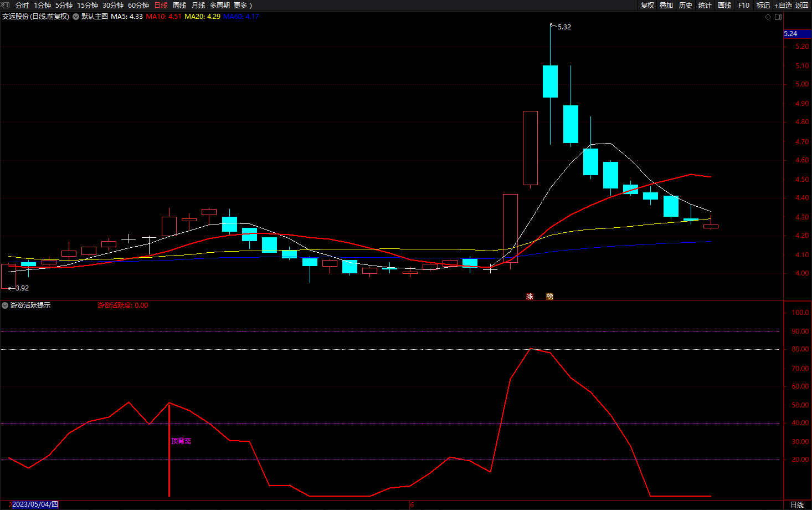
Task: Click the 2023/05/04 date label on timeline
Action: 34,504
